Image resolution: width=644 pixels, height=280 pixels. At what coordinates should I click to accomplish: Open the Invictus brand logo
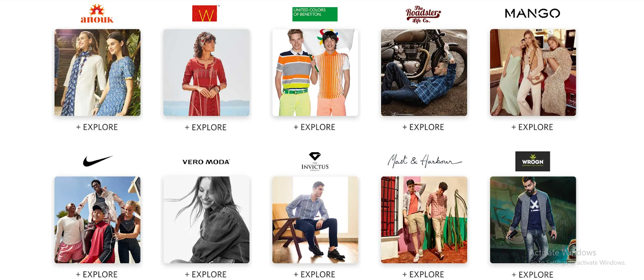point(315,162)
